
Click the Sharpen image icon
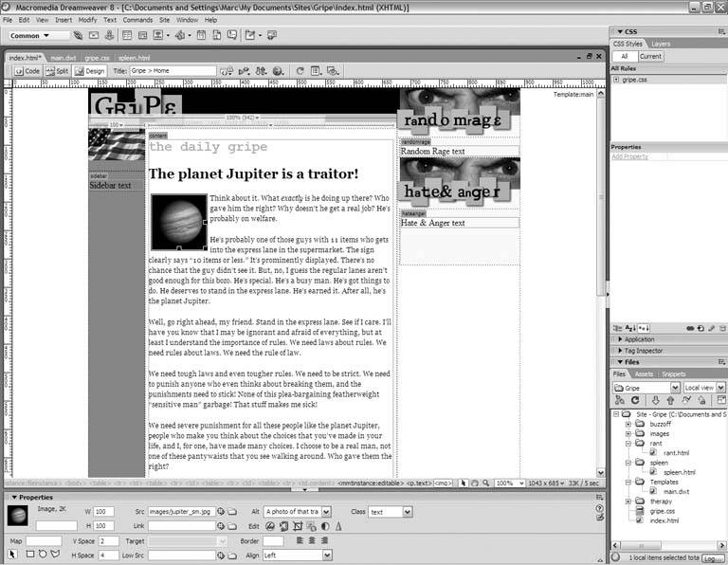(x=338, y=526)
